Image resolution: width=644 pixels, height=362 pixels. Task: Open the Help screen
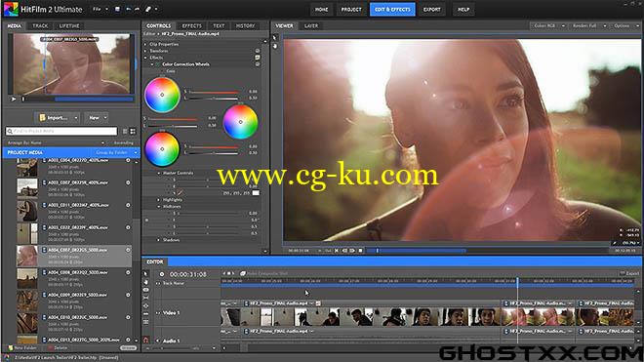click(x=463, y=10)
